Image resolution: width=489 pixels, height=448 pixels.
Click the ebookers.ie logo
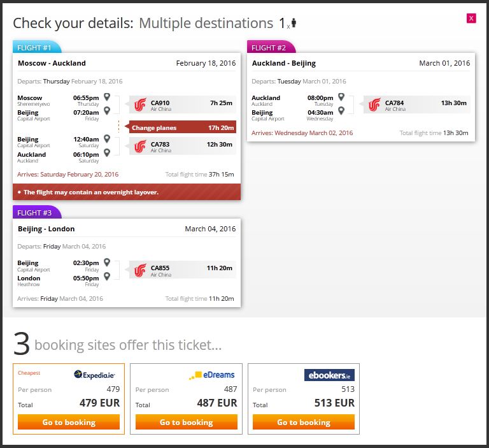coord(329,375)
